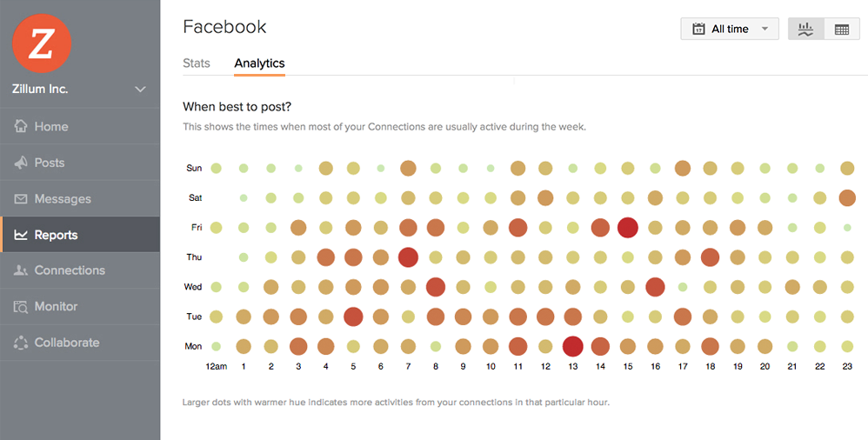Screen dimensions: 868x440
Task: Click the calendar icon in date selector
Action: point(698,29)
